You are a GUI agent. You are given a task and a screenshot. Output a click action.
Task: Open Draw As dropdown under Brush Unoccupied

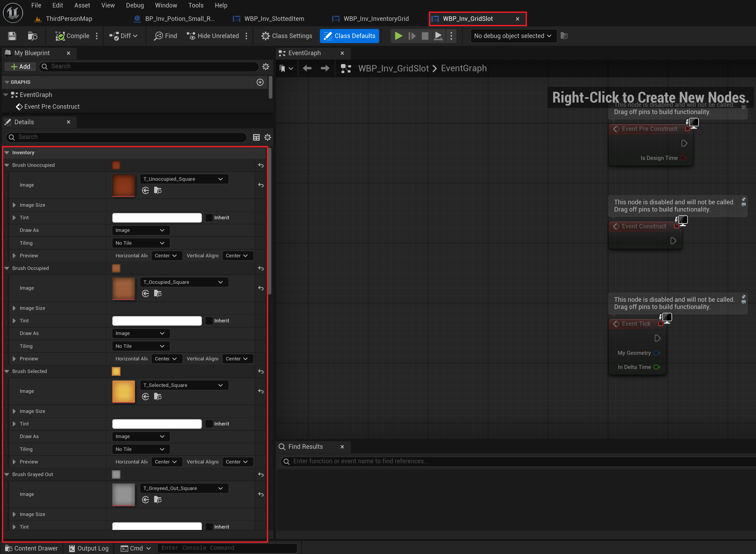point(140,230)
